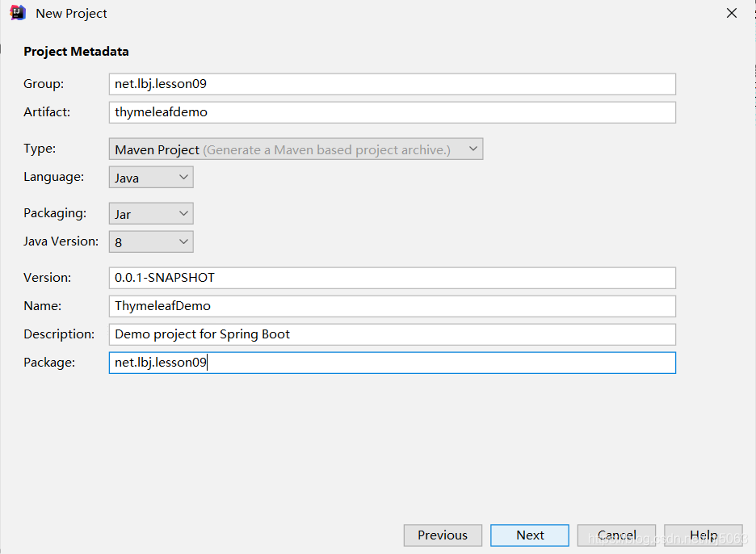Edit the Artifact field thymeleafdemo
The height and width of the screenshot is (554, 756).
click(x=392, y=112)
